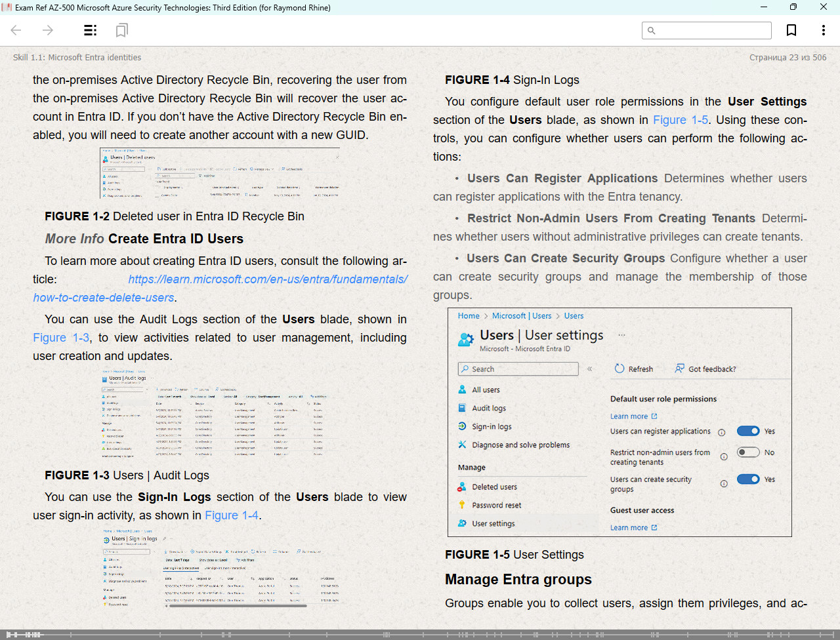
Task: Click the Microsoft | Users breadcrumb
Action: click(x=522, y=316)
